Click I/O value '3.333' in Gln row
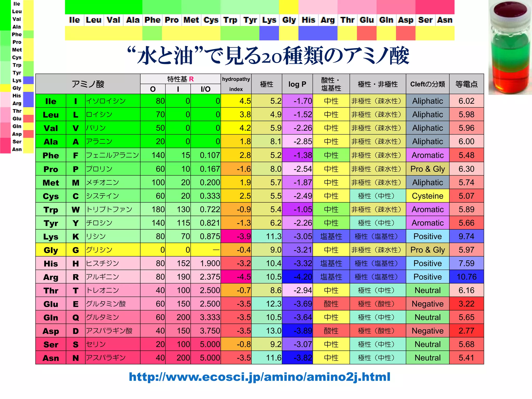 coord(206,317)
